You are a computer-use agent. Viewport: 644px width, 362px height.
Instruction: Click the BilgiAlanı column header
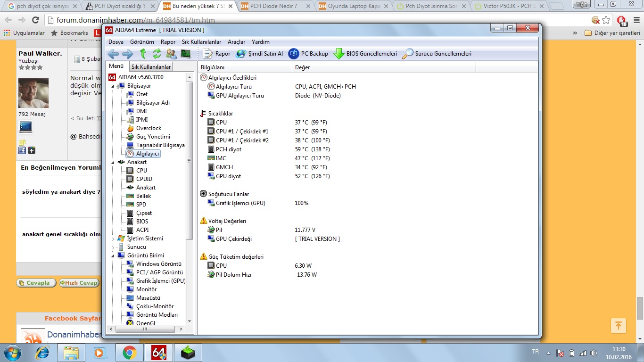[245, 67]
